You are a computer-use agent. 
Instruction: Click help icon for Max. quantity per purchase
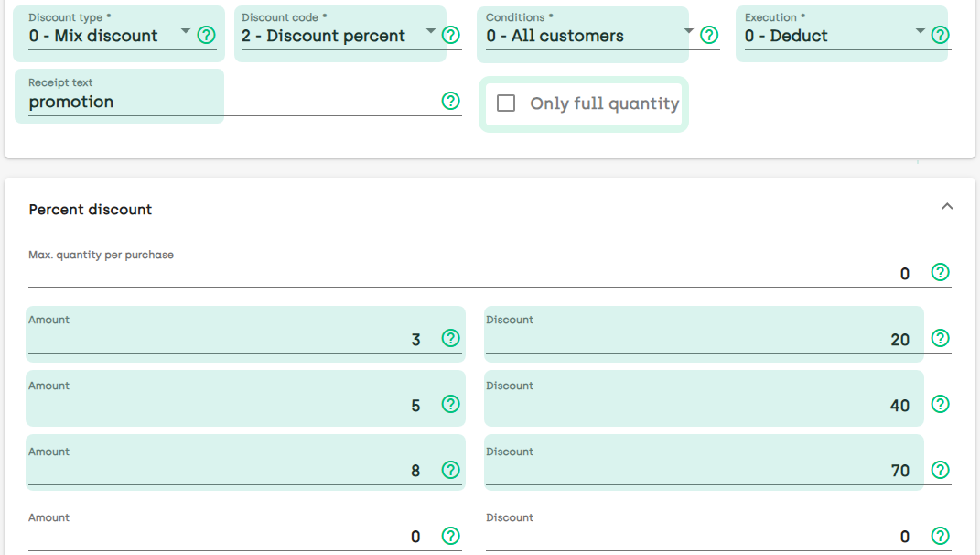(940, 273)
